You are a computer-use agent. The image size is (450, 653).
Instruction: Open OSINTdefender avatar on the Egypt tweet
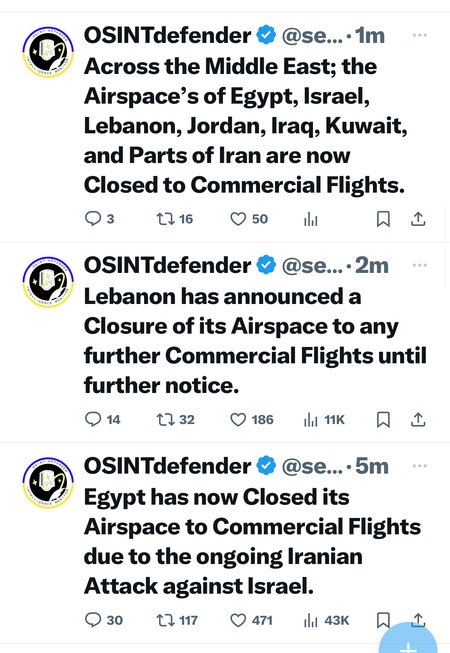coord(48,482)
